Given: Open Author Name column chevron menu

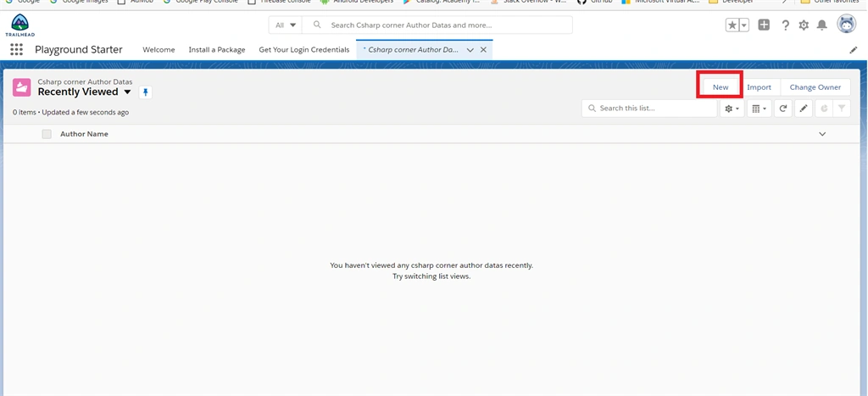Looking at the screenshot, I should pos(822,134).
